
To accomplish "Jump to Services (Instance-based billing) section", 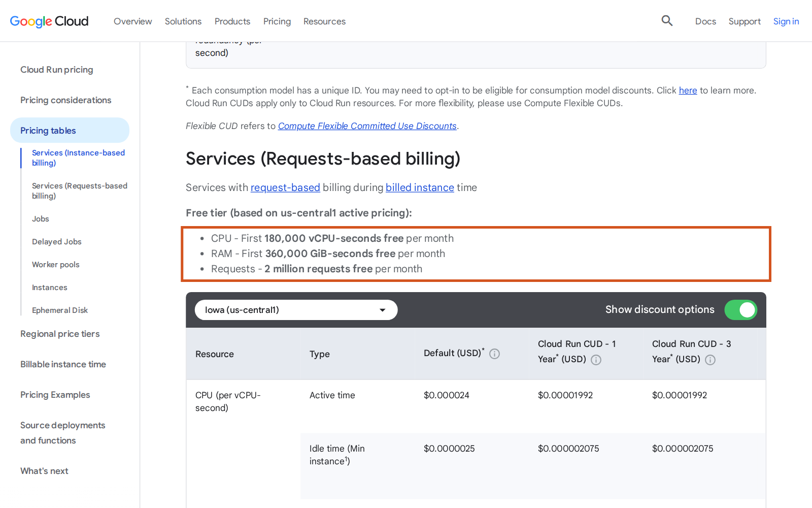I will pyautogui.click(x=78, y=157).
